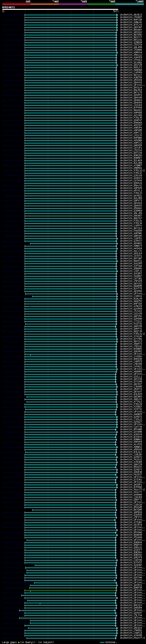This screenshot has width=146, height=644.
Task: Select hit UniRef100_C0HHI6
Action: coord(131,296)
